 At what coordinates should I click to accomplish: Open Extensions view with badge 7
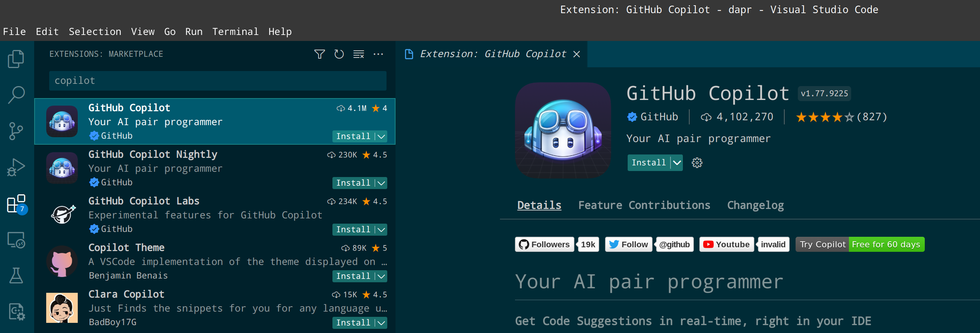(x=17, y=204)
